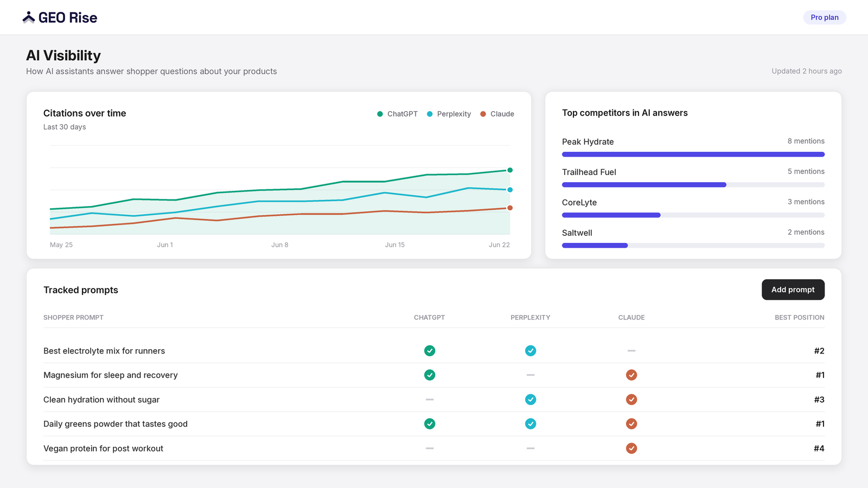868x488 pixels.
Task: Click ChatGPT checkmark for Daily greens powder
Action: (430, 424)
